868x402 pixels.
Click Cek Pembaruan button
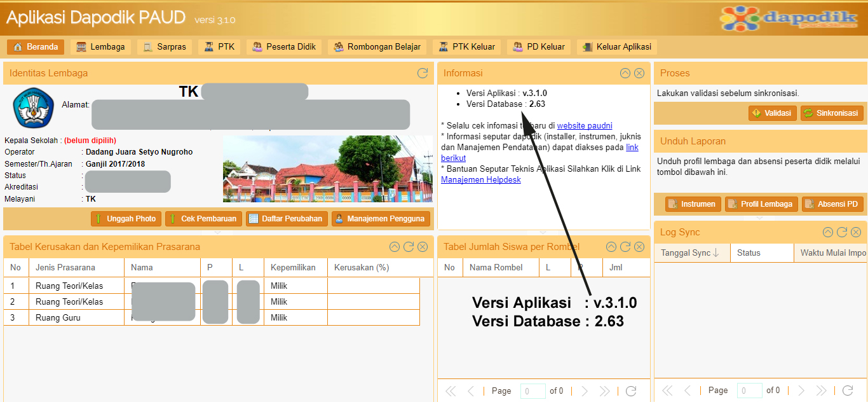click(x=203, y=219)
